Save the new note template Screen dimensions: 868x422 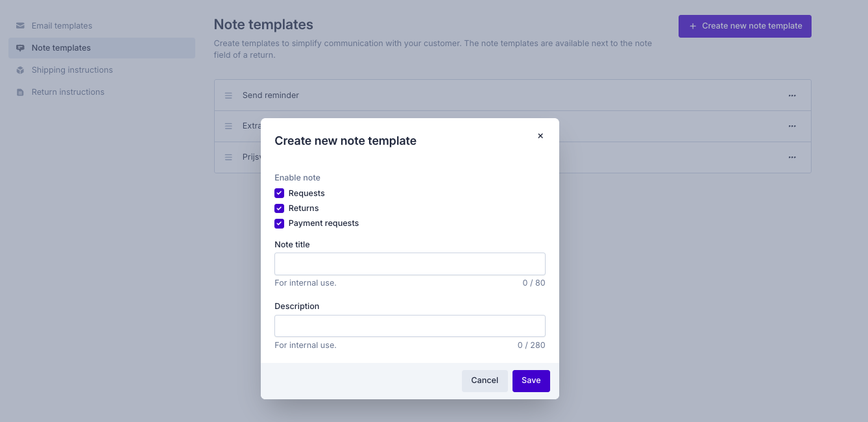point(531,381)
